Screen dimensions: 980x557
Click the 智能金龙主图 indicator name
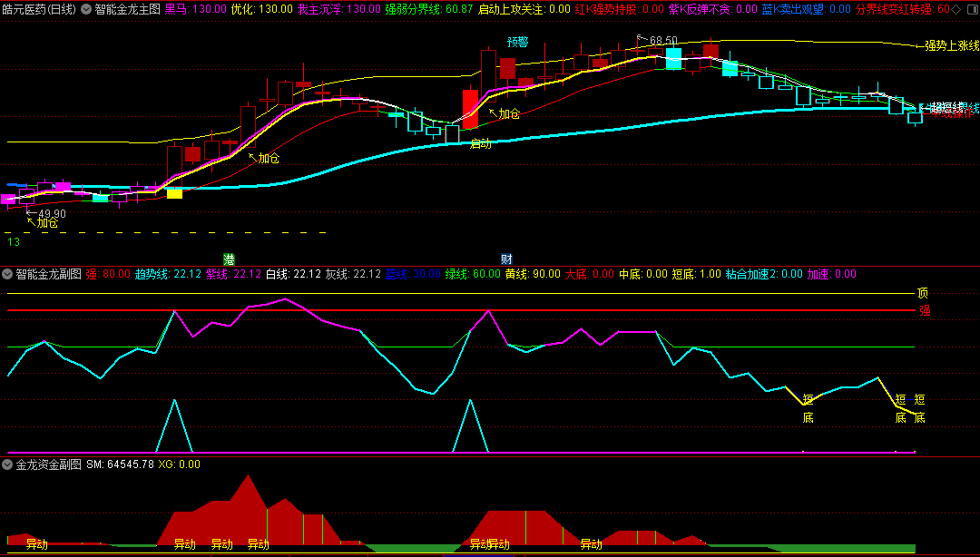click(x=127, y=9)
